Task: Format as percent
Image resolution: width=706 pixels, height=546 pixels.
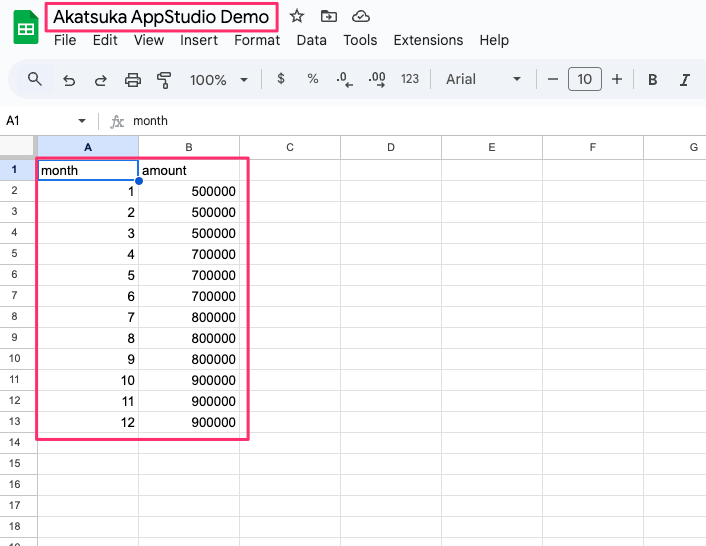Action: click(x=312, y=79)
